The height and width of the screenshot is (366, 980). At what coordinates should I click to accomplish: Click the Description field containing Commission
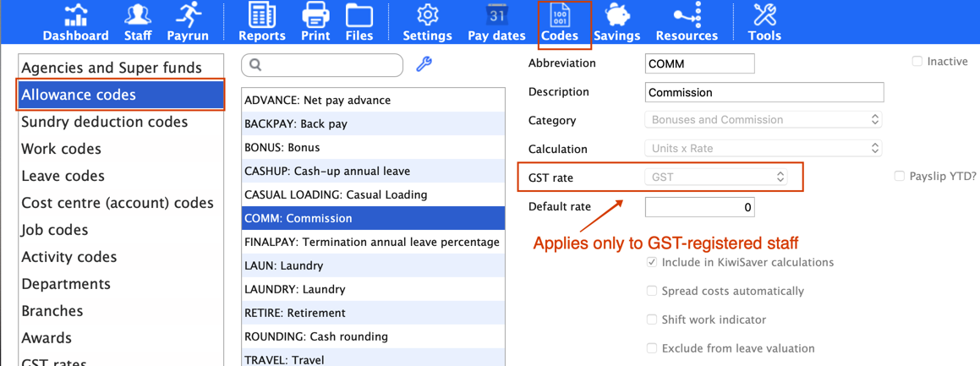[x=764, y=92]
